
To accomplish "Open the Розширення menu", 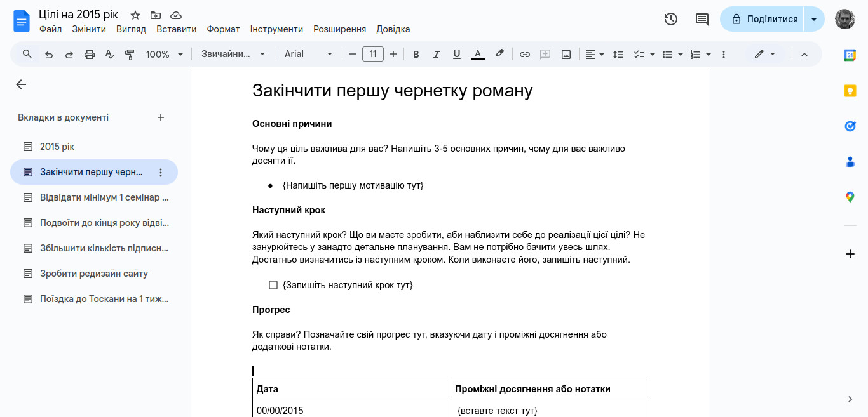I will (x=339, y=29).
